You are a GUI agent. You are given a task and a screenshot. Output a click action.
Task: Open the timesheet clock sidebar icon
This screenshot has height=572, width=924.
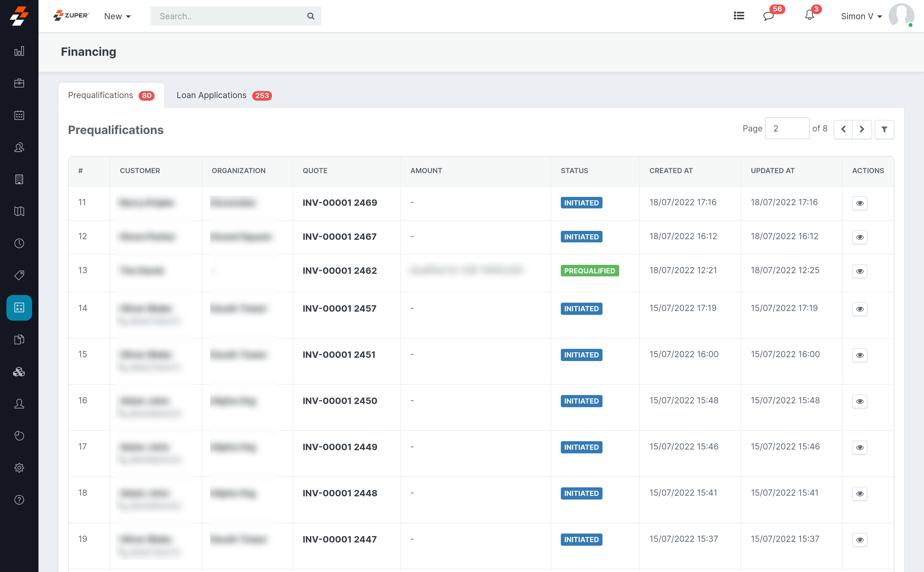pyautogui.click(x=19, y=243)
